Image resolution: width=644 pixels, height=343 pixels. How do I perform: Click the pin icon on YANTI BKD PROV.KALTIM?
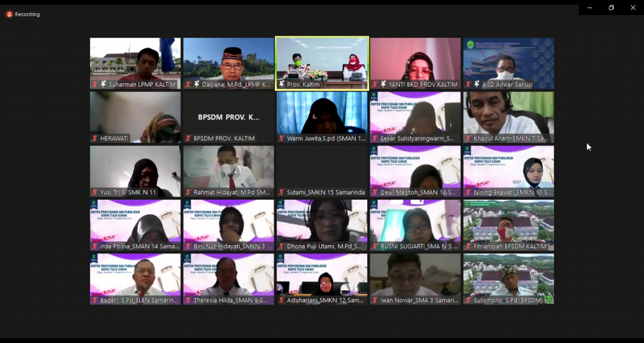click(383, 85)
